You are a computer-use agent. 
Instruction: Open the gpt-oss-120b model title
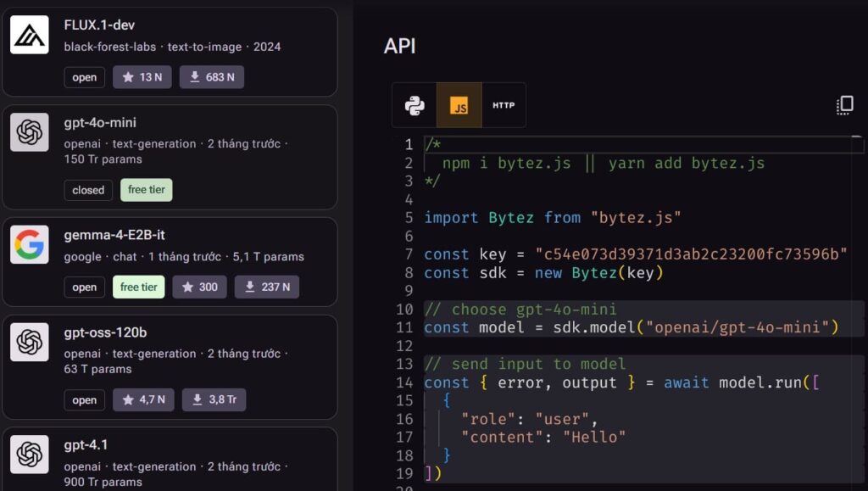[105, 332]
